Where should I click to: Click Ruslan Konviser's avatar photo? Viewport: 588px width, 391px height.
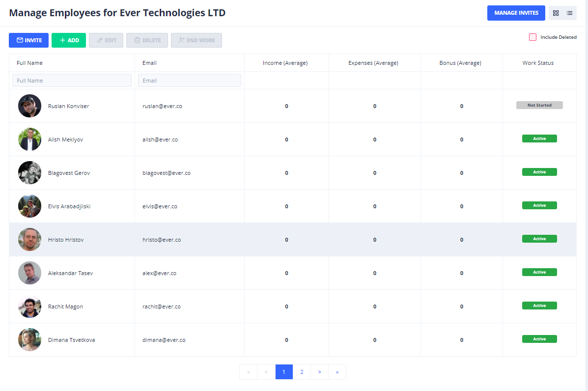click(29, 106)
